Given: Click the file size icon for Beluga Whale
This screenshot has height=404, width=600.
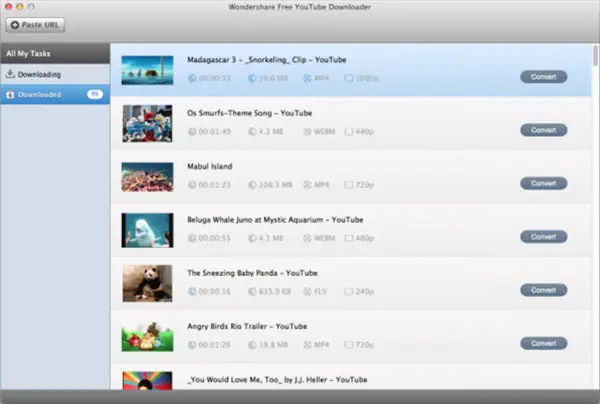Looking at the screenshot, I should [252, 238].
